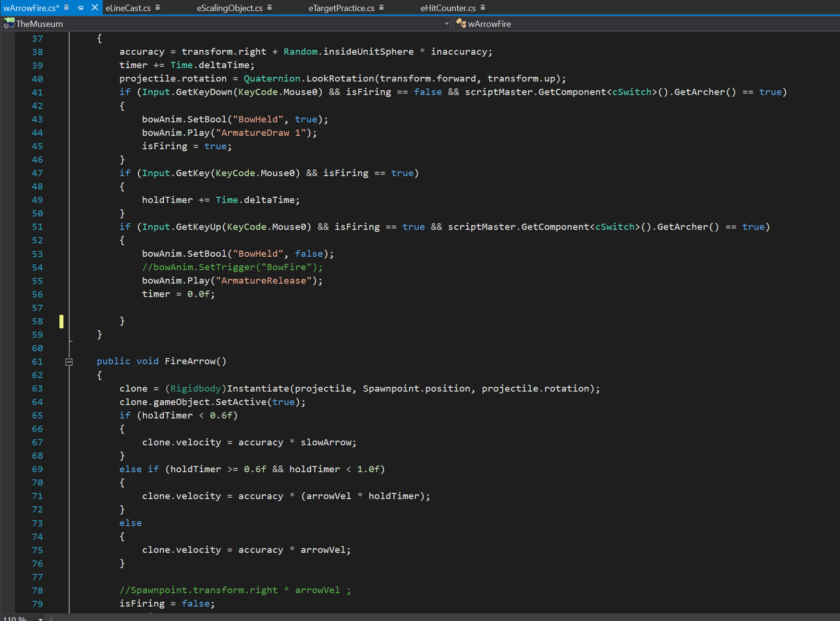This screenshot has width=840, height=621.
Task: Click on the "ArmatureRelease" string
Action: pos(264,280)
